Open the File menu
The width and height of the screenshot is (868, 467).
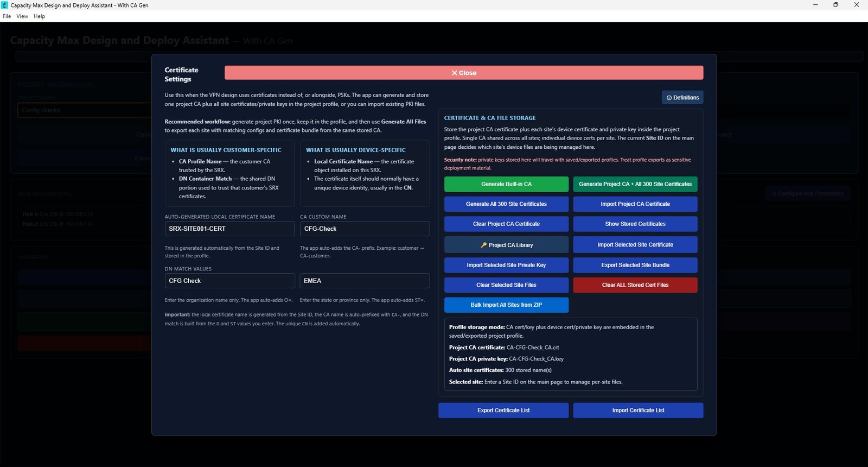click(x=7, y=16)
